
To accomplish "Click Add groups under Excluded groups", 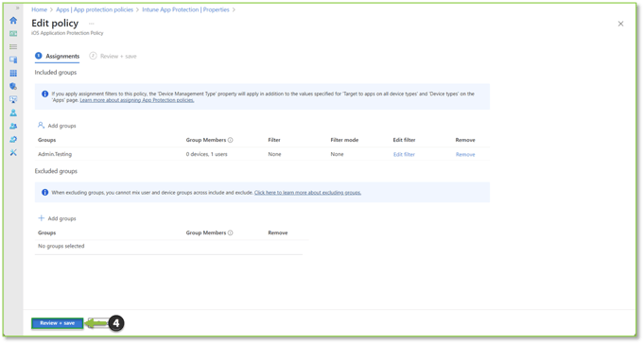I will point(57,218).
